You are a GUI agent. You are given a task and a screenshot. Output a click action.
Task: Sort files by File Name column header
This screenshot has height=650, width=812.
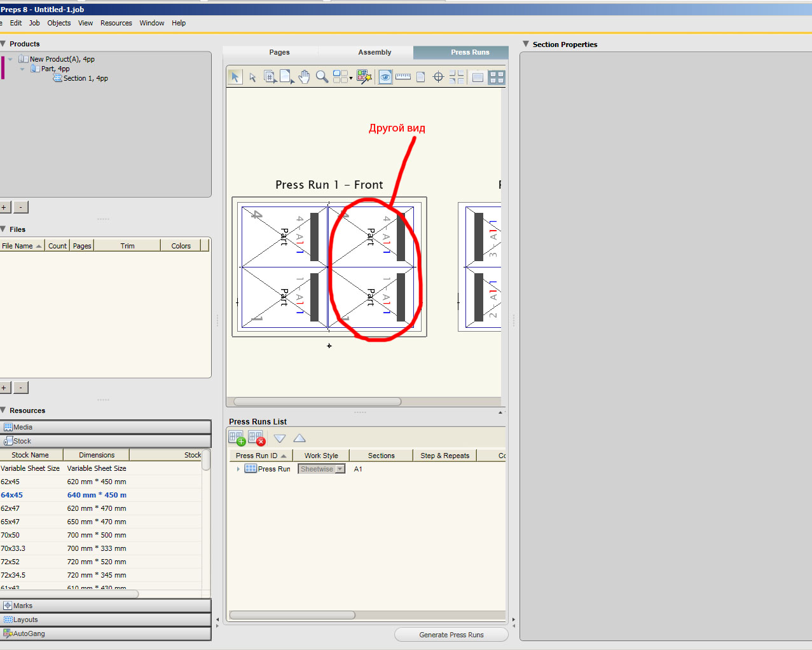click(18, 246)
